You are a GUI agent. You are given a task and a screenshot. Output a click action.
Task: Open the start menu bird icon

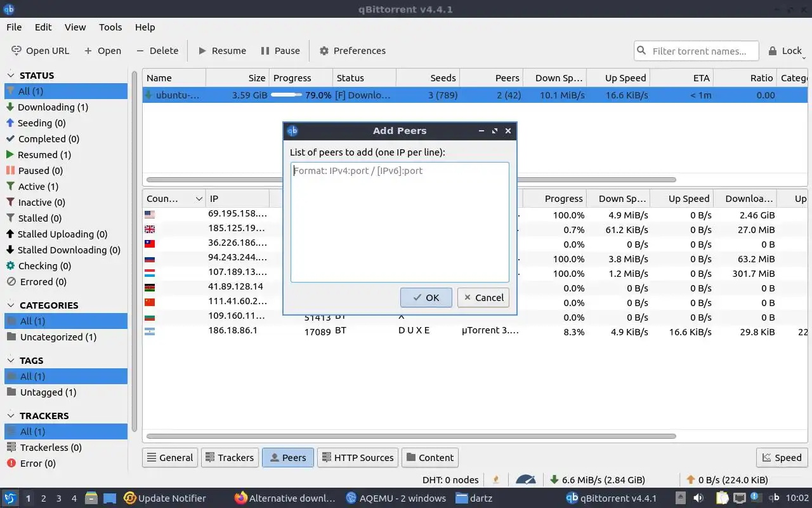10,498
